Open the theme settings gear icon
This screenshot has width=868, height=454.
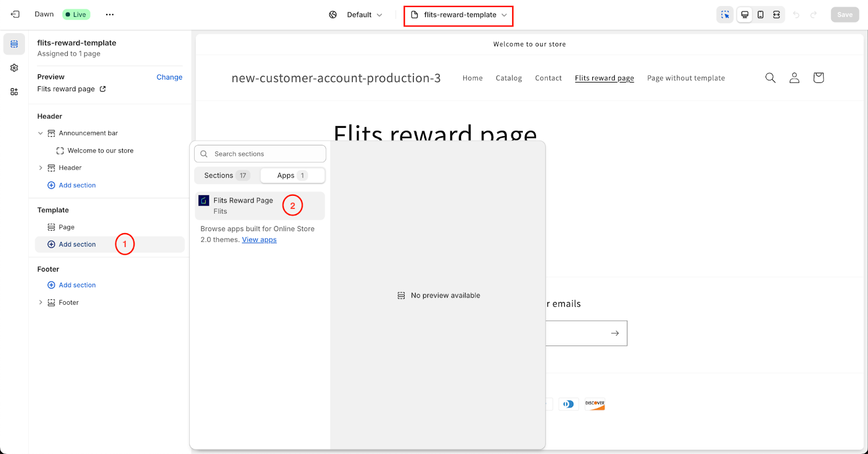click(14, 68)
